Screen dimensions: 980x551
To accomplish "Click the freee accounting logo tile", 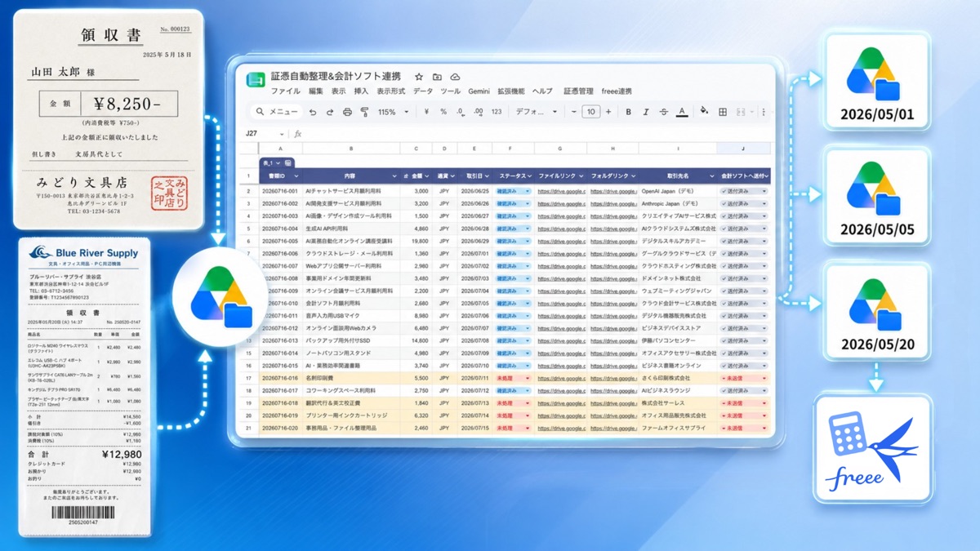I will [873, 448].
